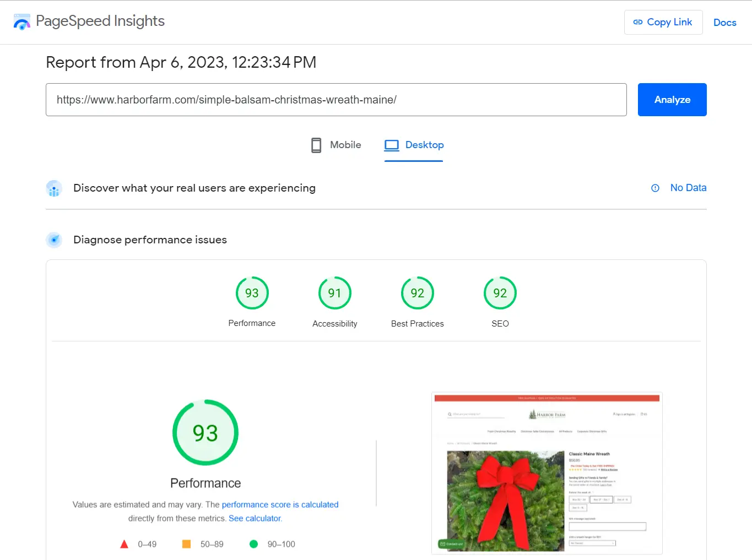Click the wreath page screenshot thumbnail

pos(547,474)
